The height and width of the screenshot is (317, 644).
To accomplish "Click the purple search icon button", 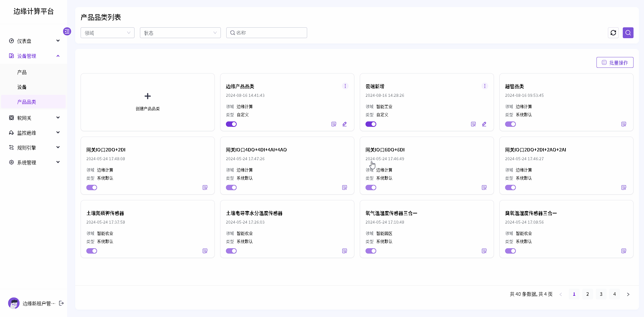I will (628, 33).
